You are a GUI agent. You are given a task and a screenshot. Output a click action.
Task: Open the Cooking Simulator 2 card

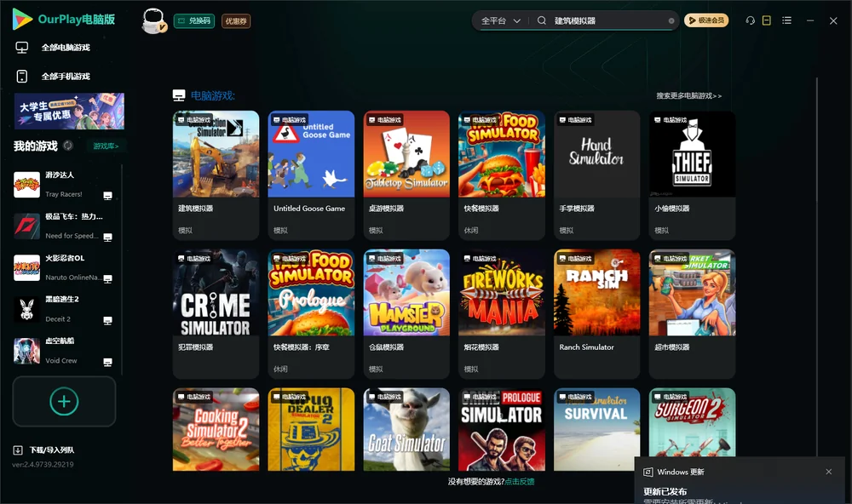pos(216,429)
